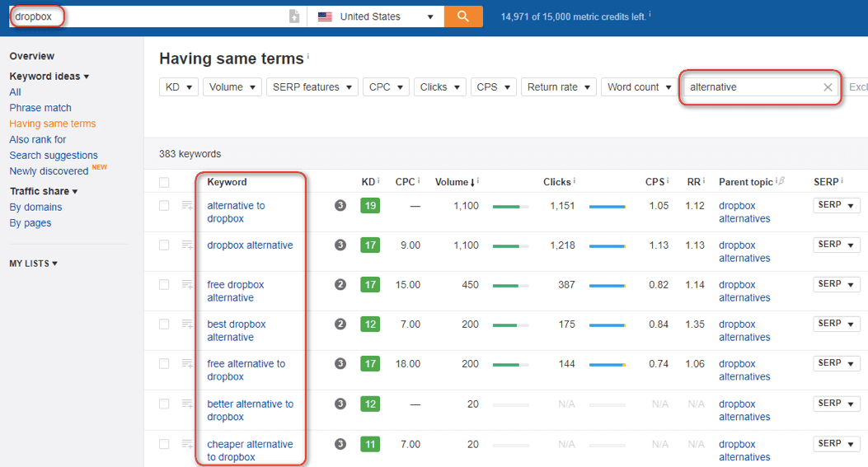
Task: Sort by the Volume column header
Action: pyautogui.click(x=454, y=182)
